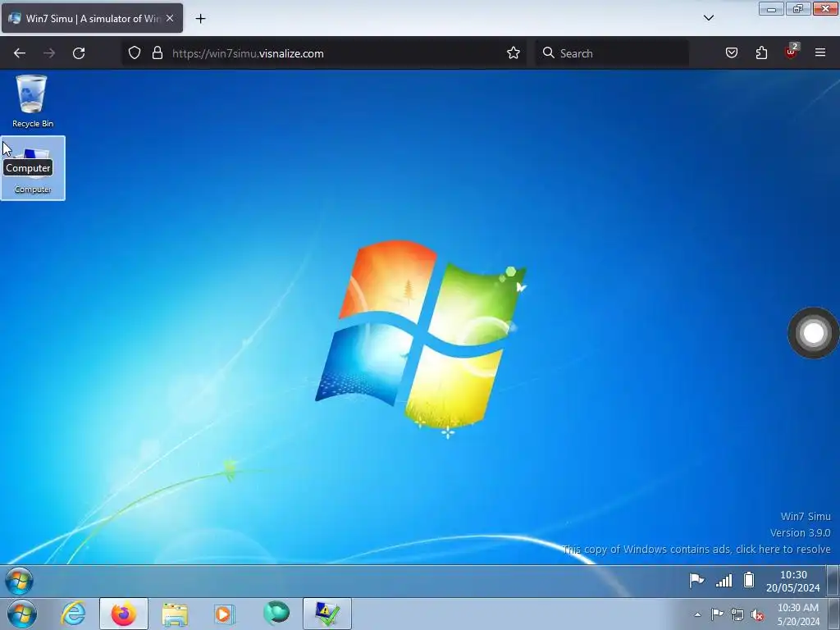Open the host Windows Start button
Screen dimensions: 840x630
point(22,614)
